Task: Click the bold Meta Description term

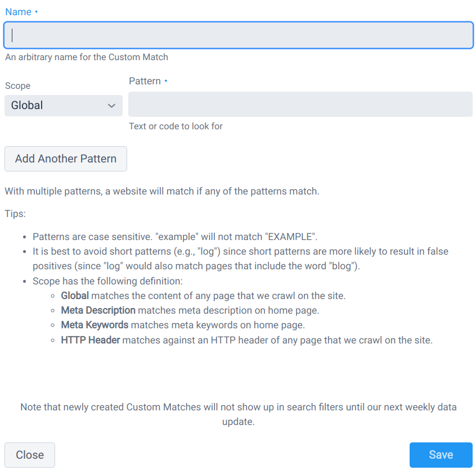Action: (x=98, y=310)
